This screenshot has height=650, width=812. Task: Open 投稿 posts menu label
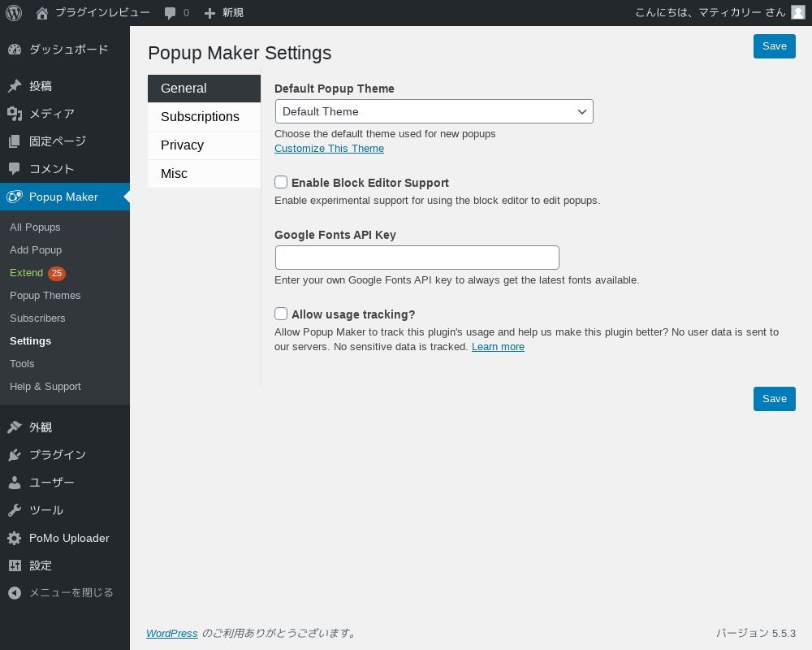click(x=41, y=86)
